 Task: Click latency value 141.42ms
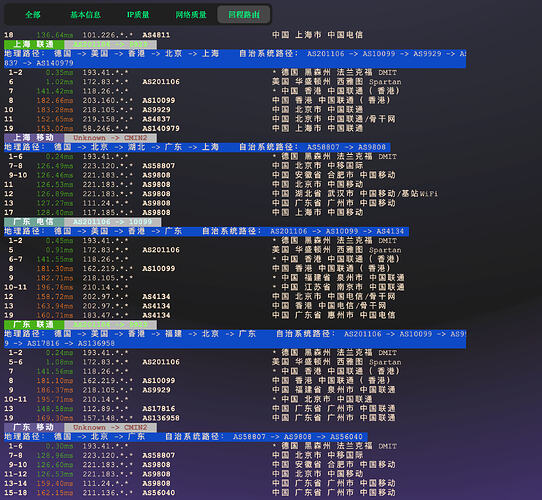click(55, 91)
